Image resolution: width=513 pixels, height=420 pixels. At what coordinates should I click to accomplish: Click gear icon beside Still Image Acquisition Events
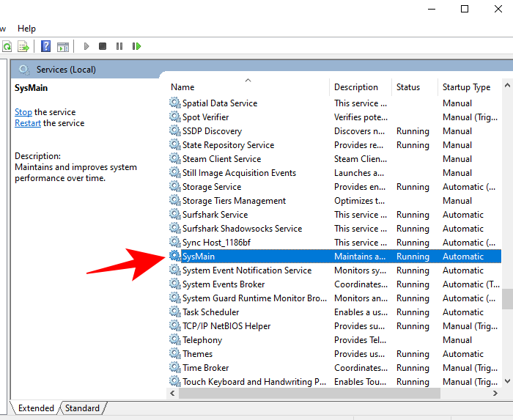click(x=175, y=172)
